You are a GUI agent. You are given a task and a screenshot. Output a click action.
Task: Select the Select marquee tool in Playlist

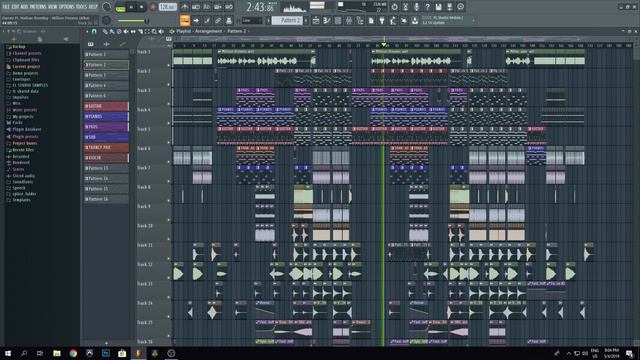tap(147, 31)
